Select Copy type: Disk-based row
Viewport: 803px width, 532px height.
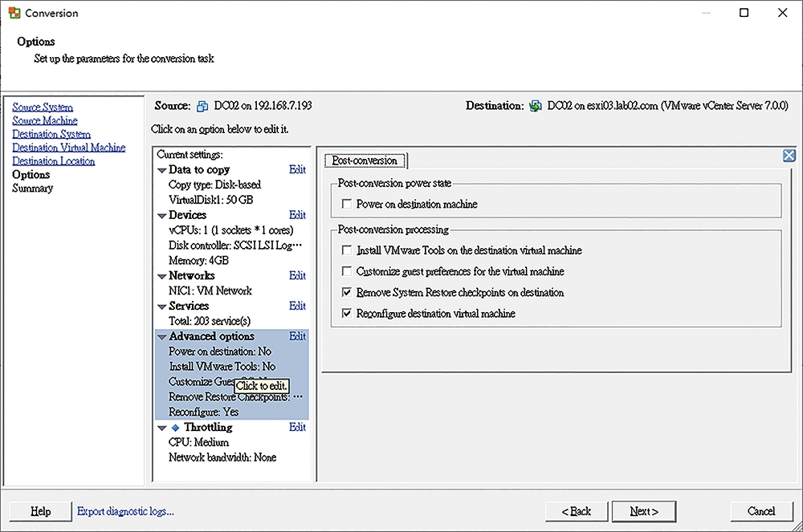coord(214,185)
